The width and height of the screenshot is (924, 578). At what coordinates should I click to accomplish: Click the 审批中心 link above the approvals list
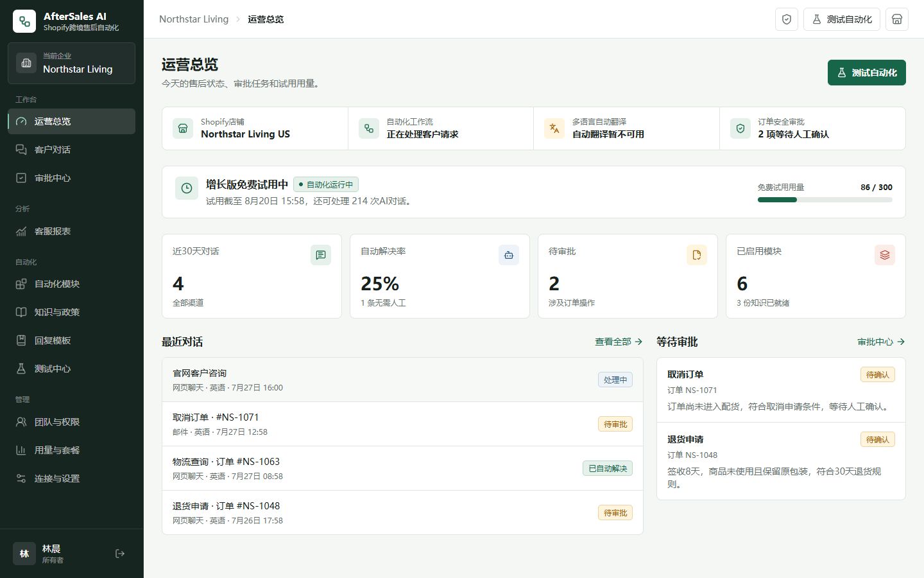[881, 342]
